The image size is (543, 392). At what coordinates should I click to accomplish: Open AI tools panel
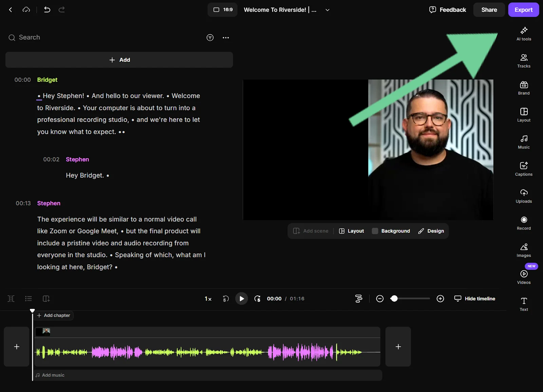click(524, 34)
